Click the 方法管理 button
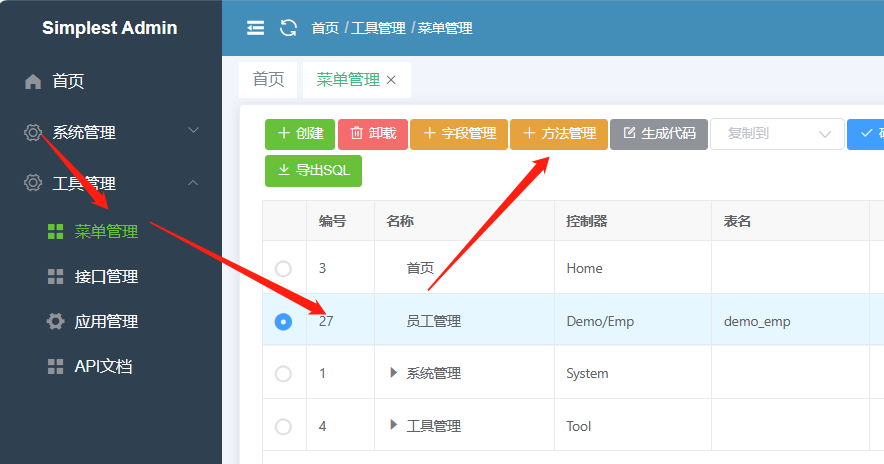 click(x=558, y=134)
